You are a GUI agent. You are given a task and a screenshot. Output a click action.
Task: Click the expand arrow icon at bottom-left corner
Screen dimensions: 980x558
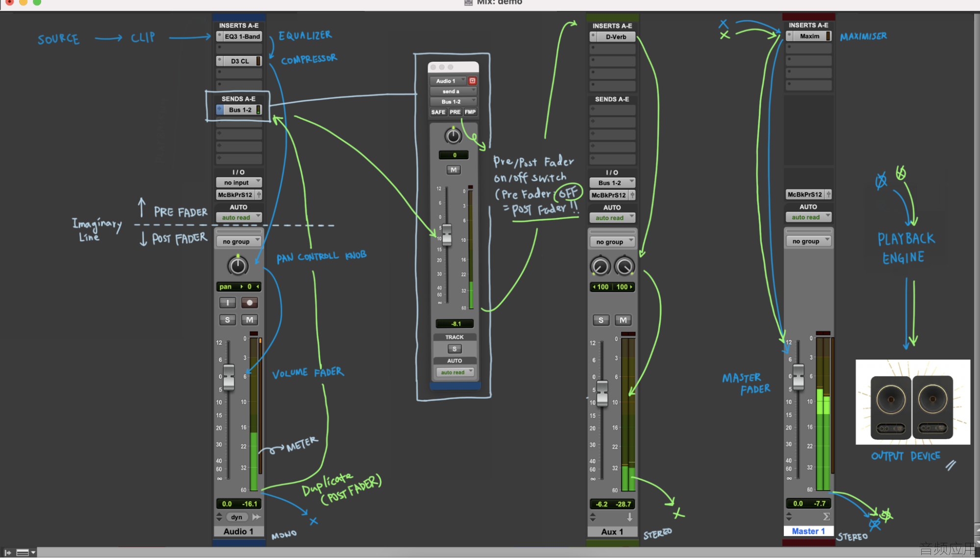pos(8,553)
